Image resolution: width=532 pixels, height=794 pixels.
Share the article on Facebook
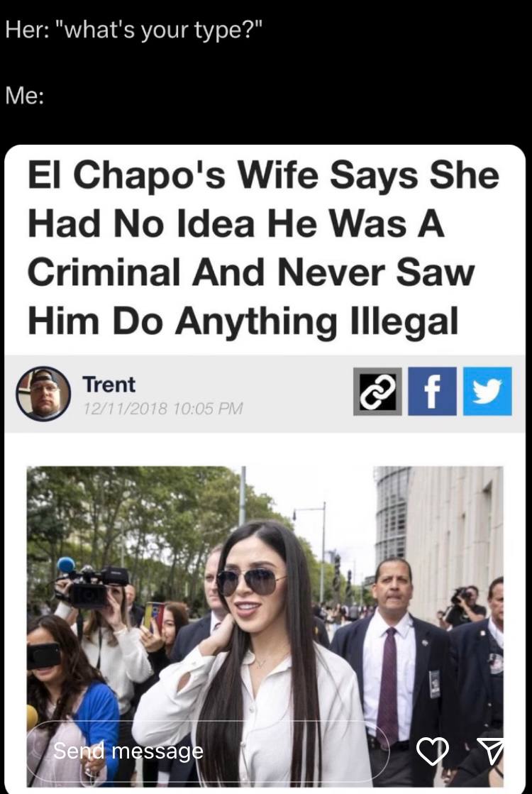coord(432,392)
